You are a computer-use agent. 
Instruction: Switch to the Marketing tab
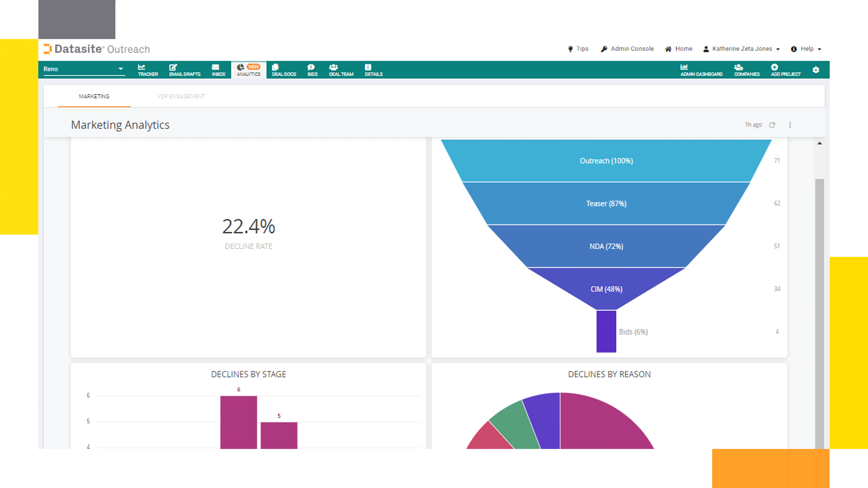click(94, 96)
